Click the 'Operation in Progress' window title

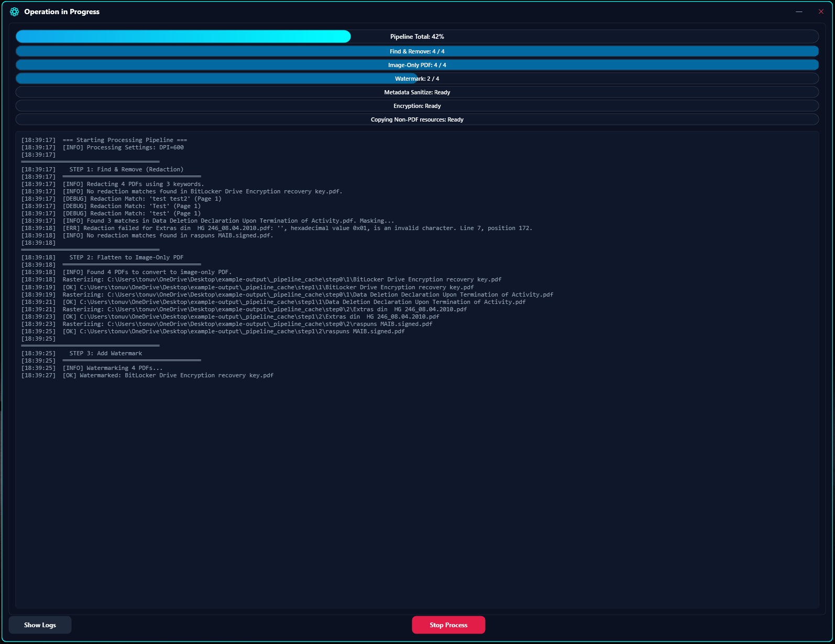[62, 12]
